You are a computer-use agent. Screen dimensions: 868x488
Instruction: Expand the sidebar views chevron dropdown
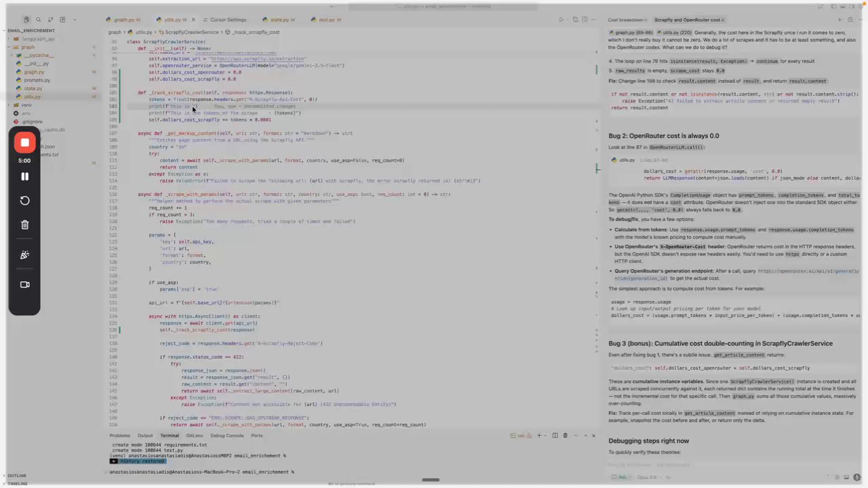click(x=75, y=20)
